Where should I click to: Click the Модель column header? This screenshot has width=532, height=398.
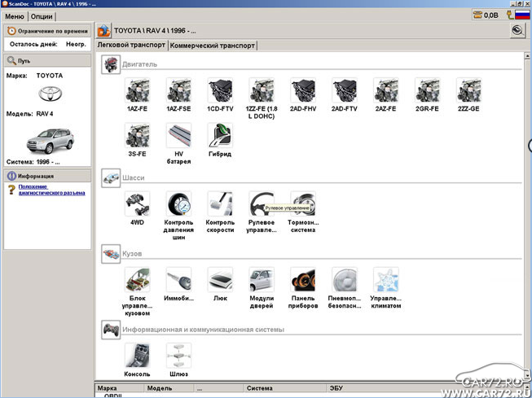click(x=169, y=388)
